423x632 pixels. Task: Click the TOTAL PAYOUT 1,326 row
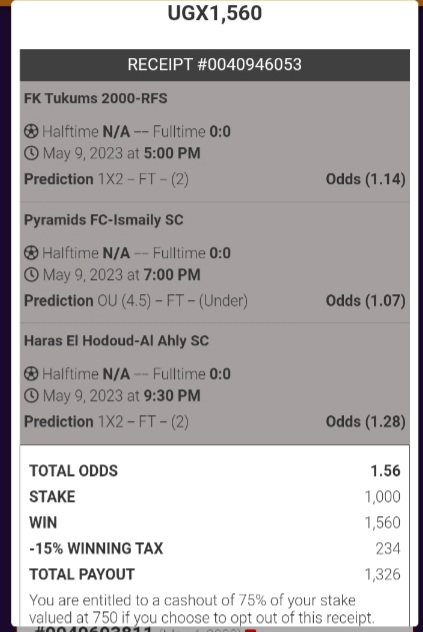tap(215, 574)
